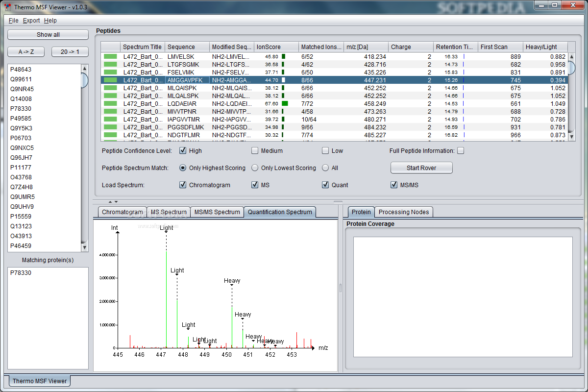Select the PGGSDFLMK peptide row
The image size is (588, 392).
334,127
